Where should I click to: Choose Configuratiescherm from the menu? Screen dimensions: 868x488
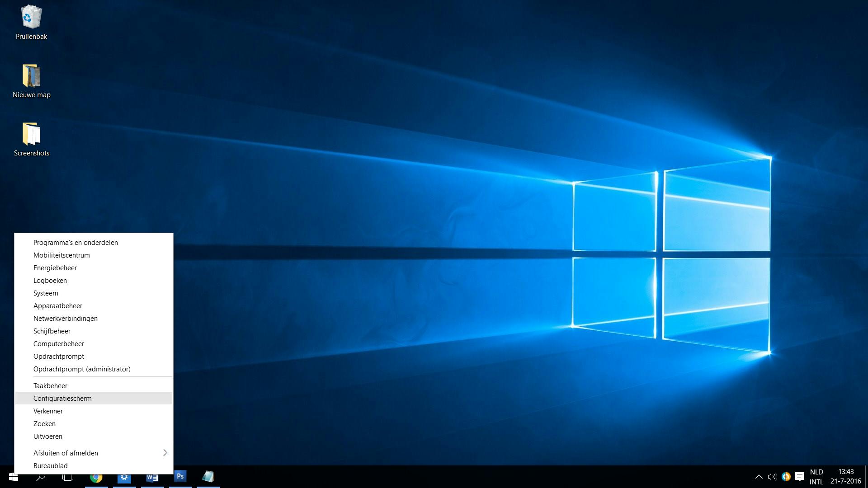point(62,398)
